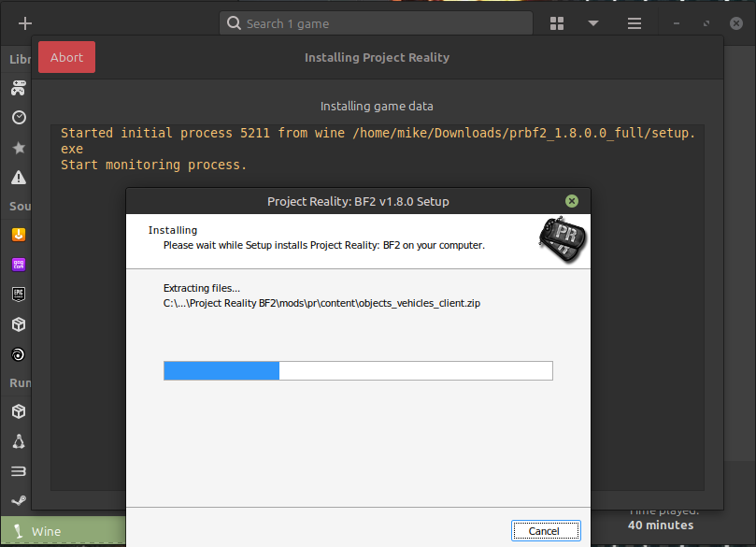
Task: Minimize the Lutris window
Action: [677, 23]
